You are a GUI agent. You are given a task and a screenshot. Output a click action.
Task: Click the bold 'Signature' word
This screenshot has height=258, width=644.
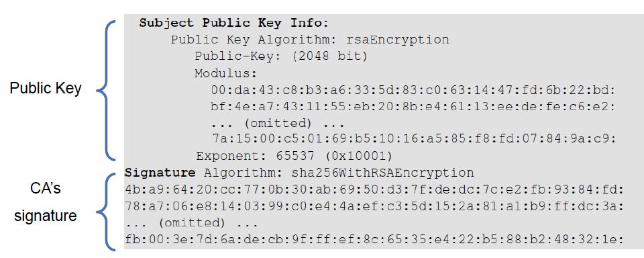click(x=160, y=173)
